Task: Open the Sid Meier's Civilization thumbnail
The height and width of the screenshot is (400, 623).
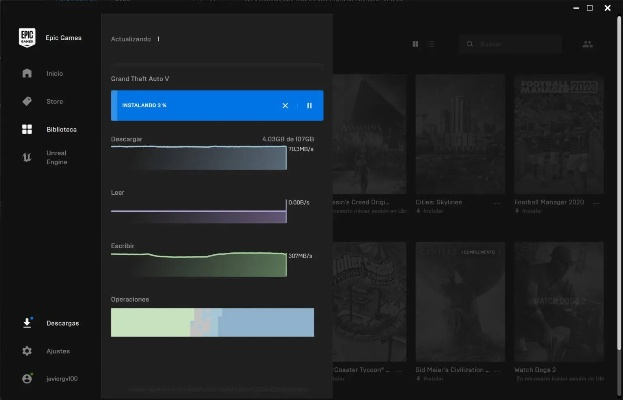Action: (x=460, y=302)
